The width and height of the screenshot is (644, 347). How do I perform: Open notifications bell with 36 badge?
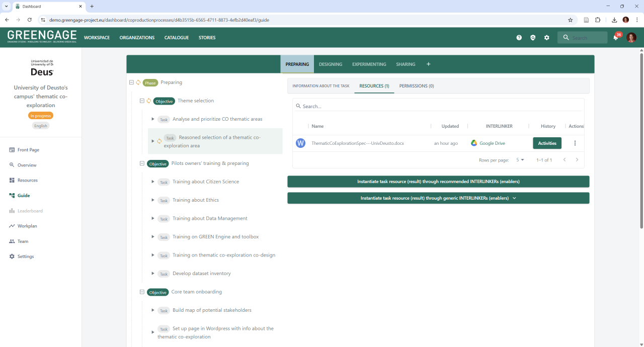coord(616,37)
